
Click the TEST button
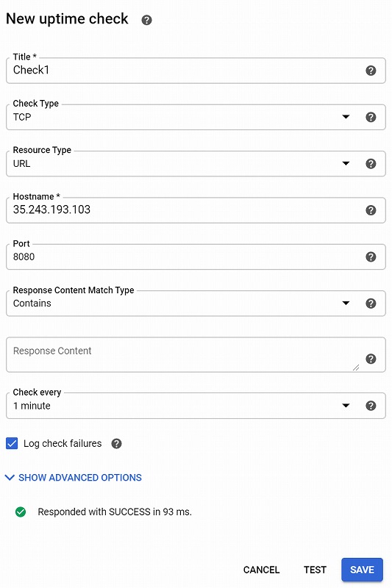[315, 570]
